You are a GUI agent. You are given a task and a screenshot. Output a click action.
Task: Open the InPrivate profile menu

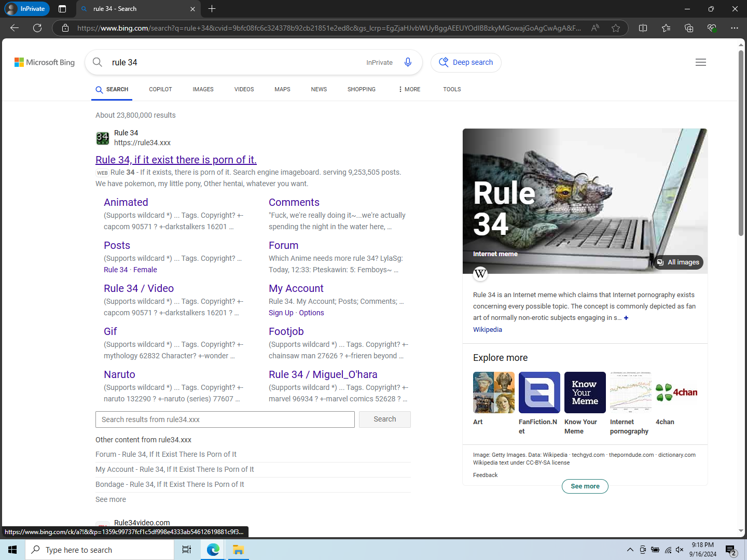click(x=26, y=9)
